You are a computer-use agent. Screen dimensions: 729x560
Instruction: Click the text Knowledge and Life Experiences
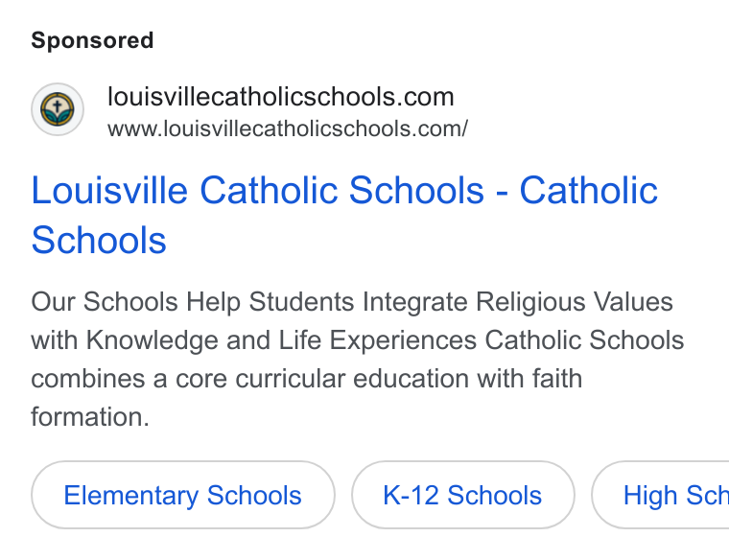pyautogui.click(x=281, y=340)
